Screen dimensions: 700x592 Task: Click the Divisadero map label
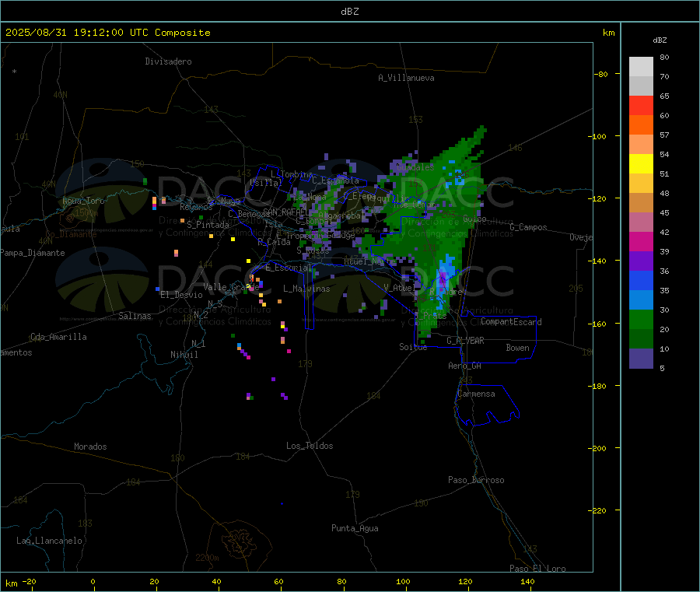168,61
